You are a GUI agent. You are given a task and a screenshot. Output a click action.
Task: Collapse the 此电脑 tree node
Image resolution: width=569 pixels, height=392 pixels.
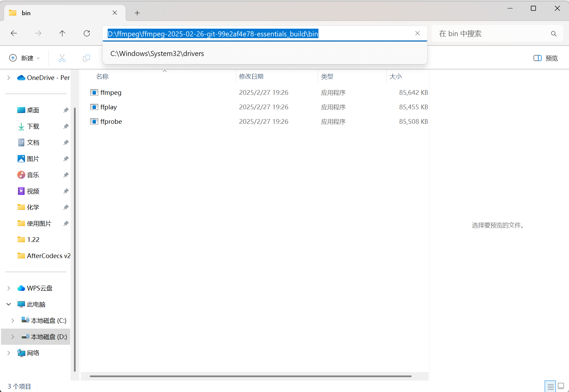(9, 304)
